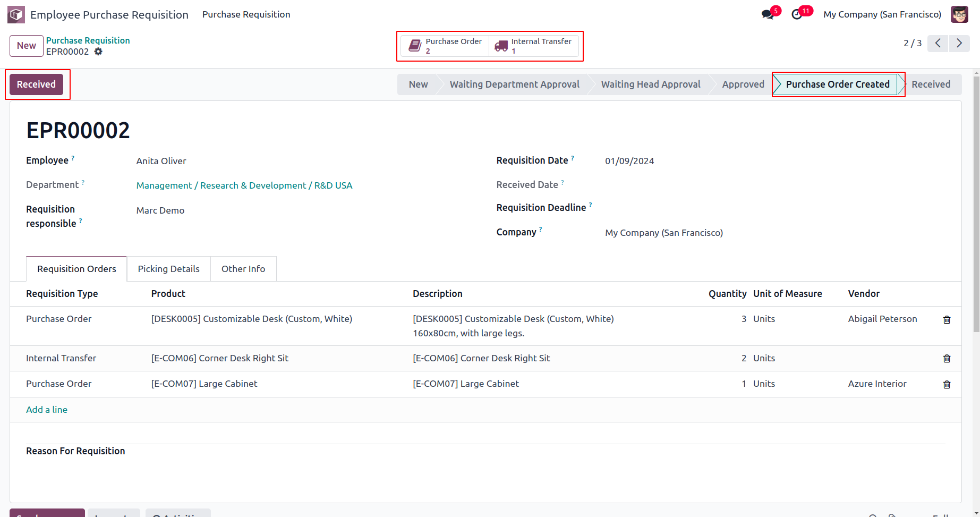Click the user avatar in the top bar
Screen dimensions: 980x517
click(959, 14)
